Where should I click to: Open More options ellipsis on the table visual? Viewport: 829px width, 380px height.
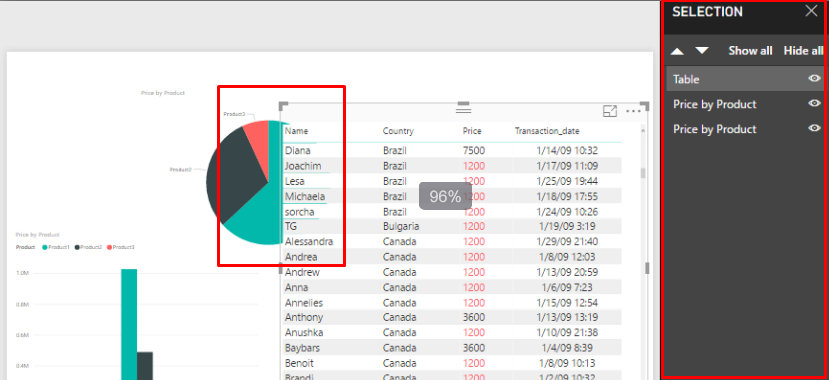(633, 111)
